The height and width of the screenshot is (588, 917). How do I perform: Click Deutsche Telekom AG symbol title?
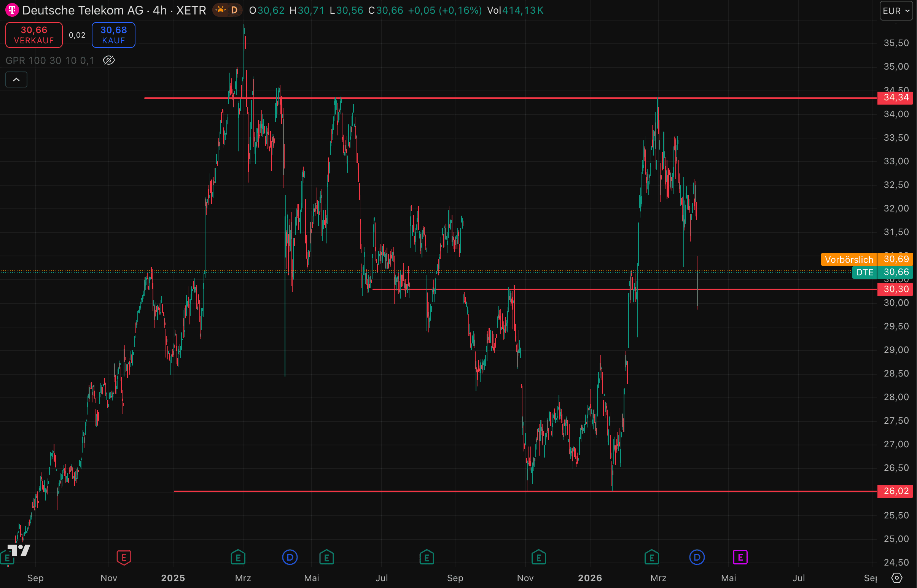pyautogui.click(x=83, y=10)
